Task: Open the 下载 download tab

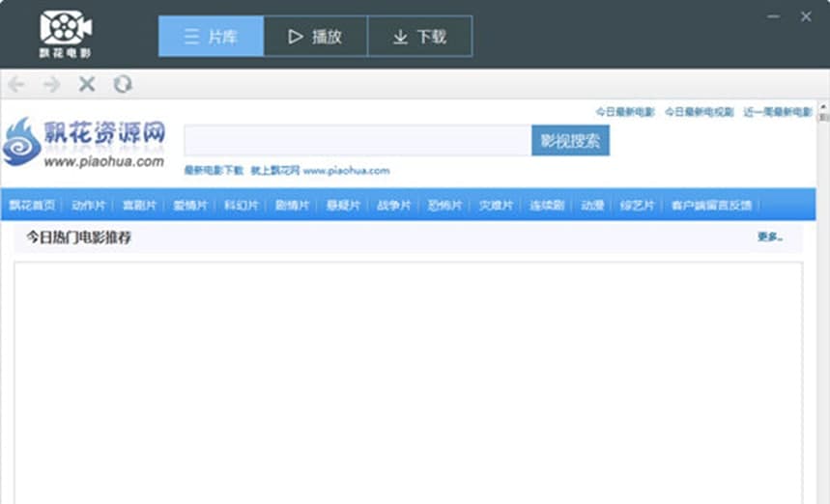Action: click(419, 36)
